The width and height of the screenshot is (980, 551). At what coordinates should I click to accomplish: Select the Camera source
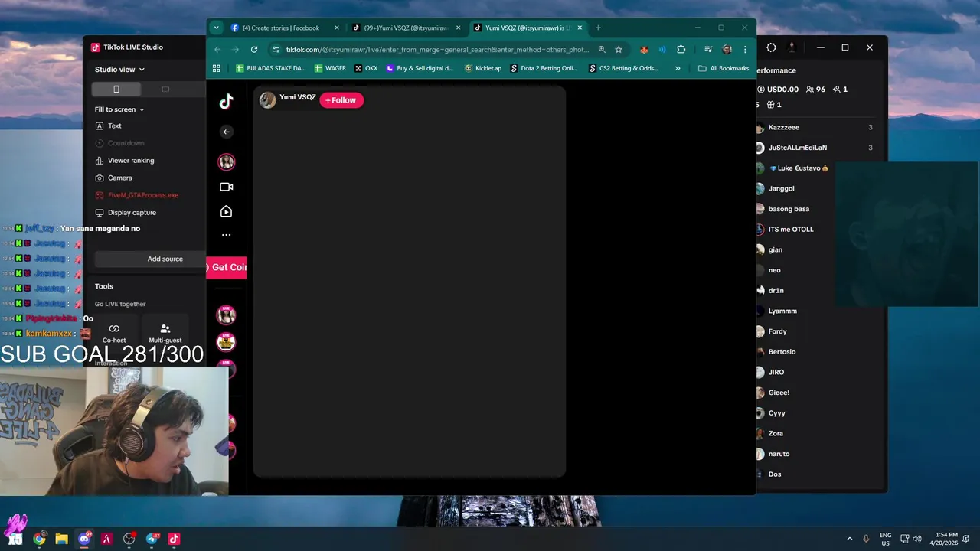point(119,178)
